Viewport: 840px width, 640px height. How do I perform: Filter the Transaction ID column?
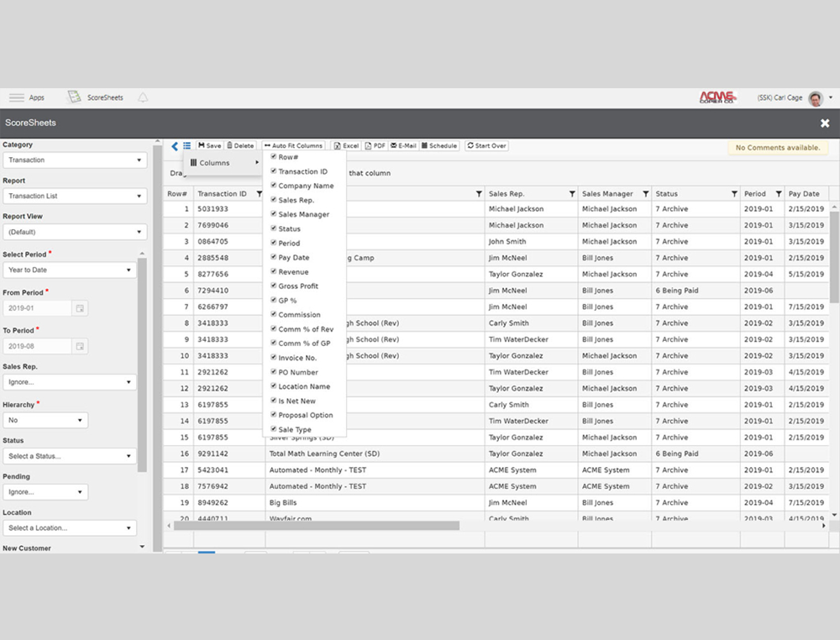260,194
